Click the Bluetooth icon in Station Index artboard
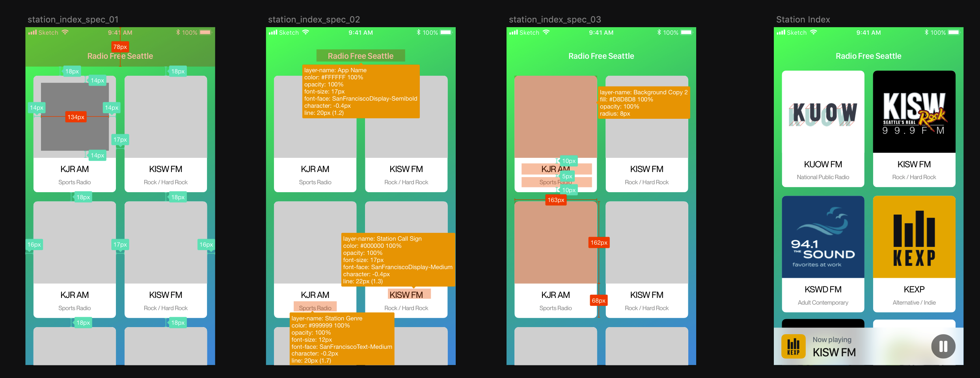980x378 pixels. pyautogui.click(x=927, y=32)
